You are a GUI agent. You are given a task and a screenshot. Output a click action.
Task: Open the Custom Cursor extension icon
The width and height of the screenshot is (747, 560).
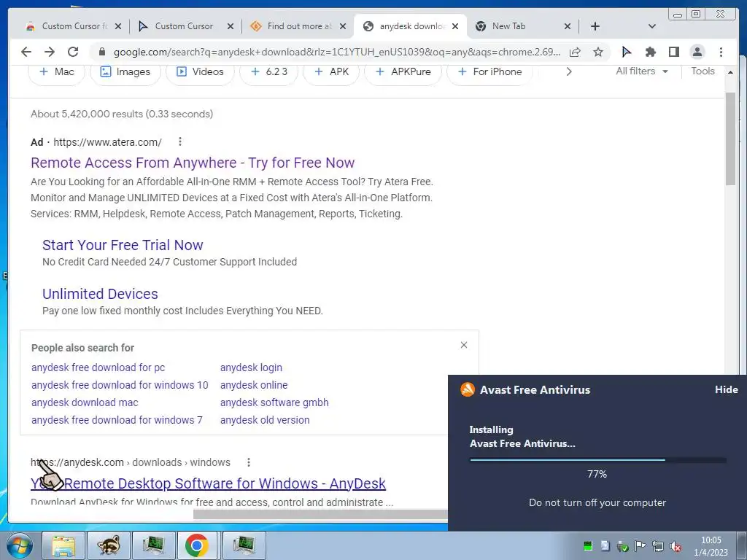pyautogui.click(x=627, y=52)
